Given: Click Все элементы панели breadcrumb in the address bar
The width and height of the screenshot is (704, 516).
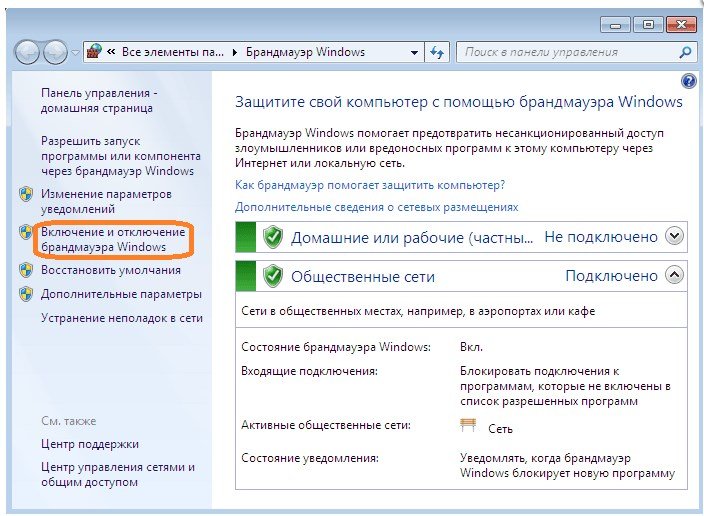Looking at the screenshot, I should point(171,52).
